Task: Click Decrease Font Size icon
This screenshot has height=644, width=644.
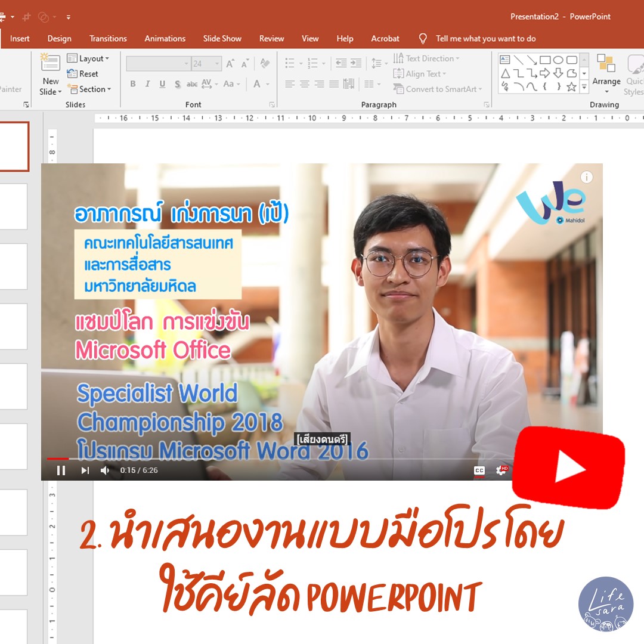Action: 245,63
